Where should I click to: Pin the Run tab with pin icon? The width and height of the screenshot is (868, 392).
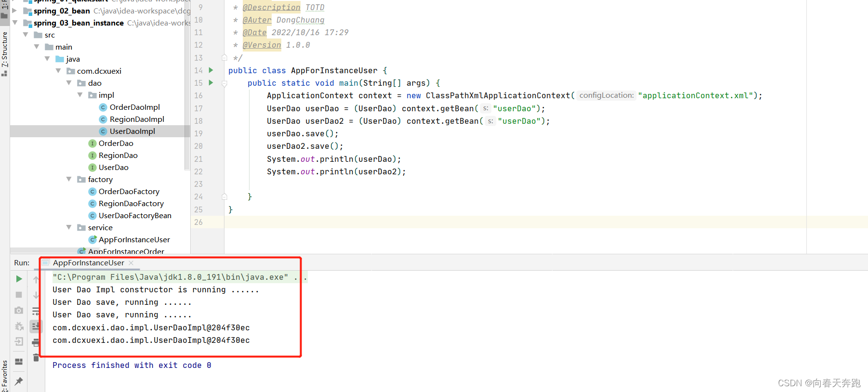click(19, 381)
